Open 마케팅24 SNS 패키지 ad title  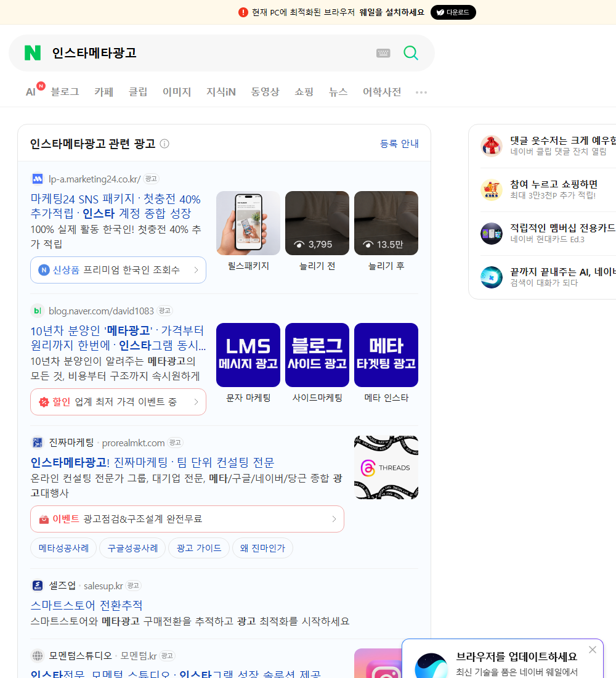(x=115, y=206)
